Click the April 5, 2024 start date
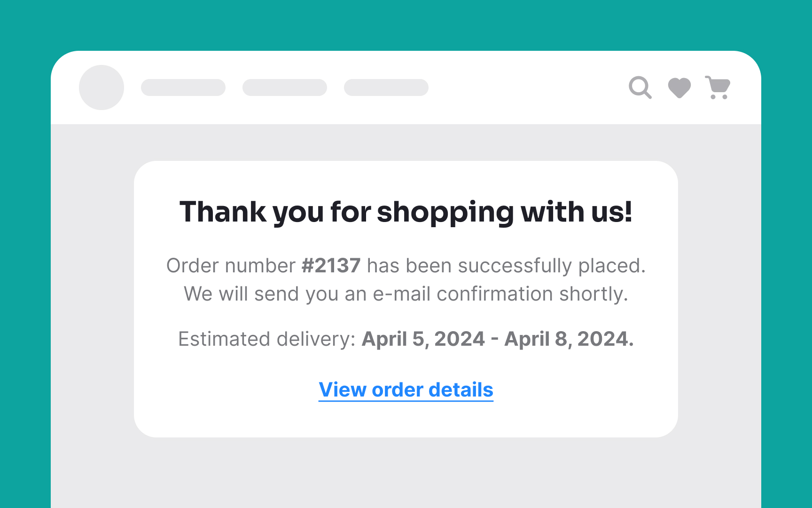 423,339
